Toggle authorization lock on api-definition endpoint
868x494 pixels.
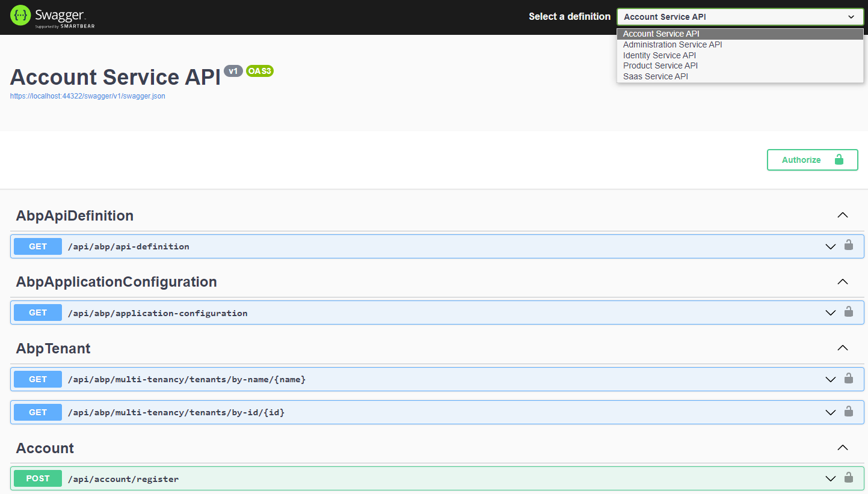tap(849, 245)
